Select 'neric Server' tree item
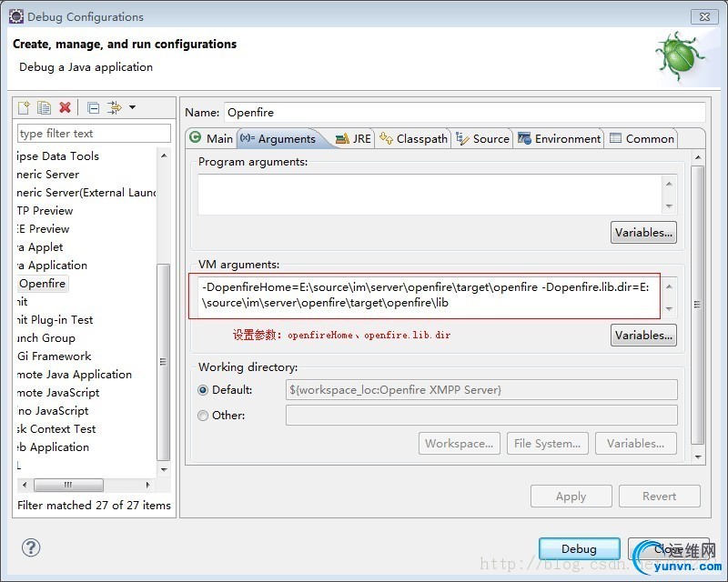 pos(48,175)
